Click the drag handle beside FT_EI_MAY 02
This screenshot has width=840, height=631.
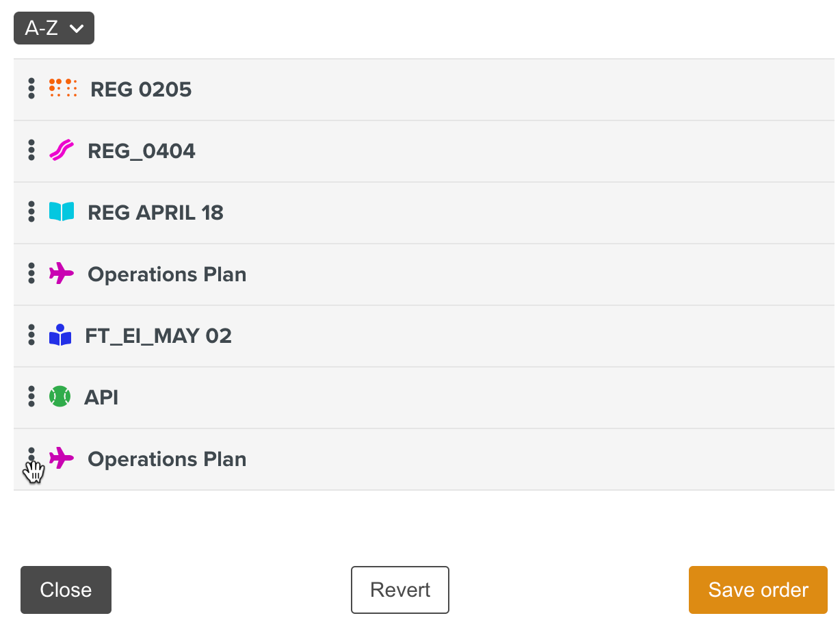coord(31,335)
